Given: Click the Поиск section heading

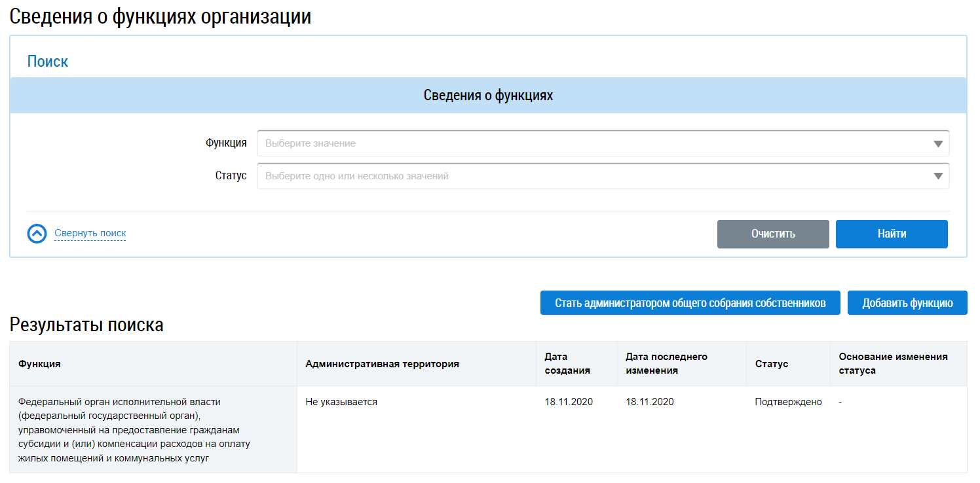Looking at the screenshot, I should point(48,62).
